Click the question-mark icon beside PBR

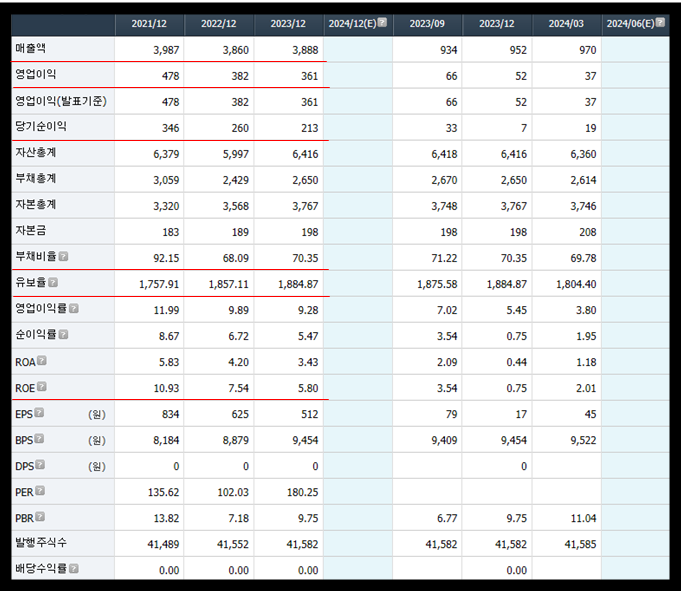40,517
